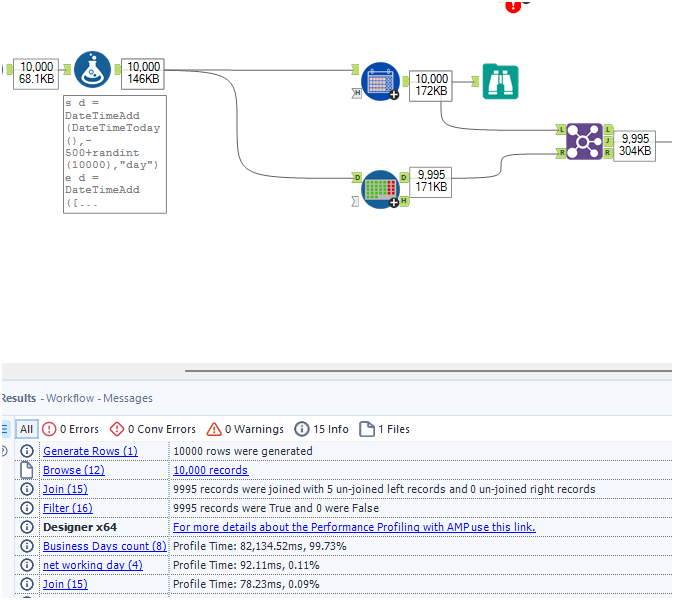Image resolution: width=674 pixels, height=600 pixels.
Task: Click the Designer x64 message source
Action: click(80, 527)
